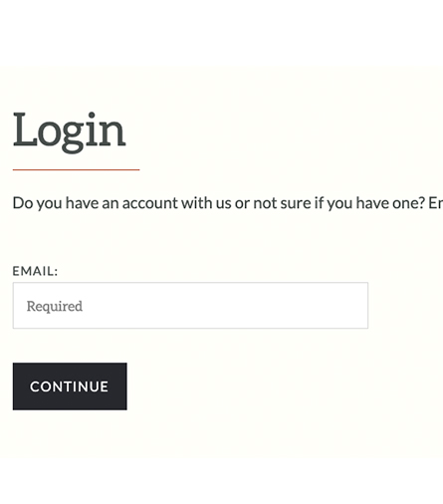Viewport: 443px width, 504px height.
Task: Focus the field showing the Required placeholder
Action: [190, 306]
